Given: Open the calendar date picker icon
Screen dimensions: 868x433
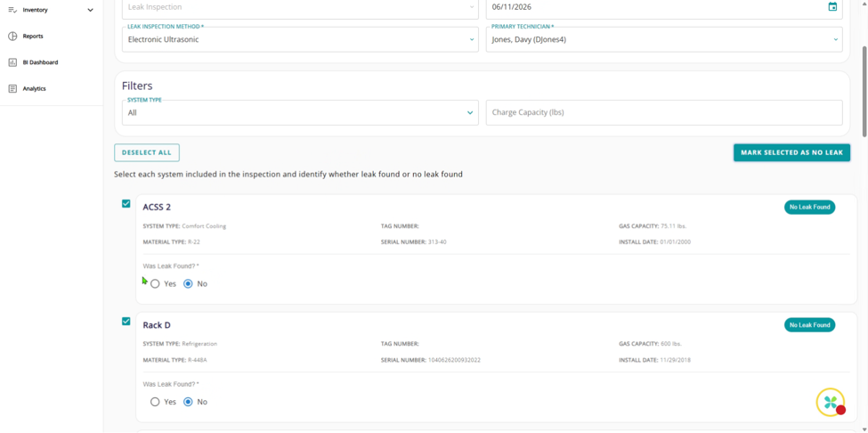Looking at the screenshot, I should [832, 6].
